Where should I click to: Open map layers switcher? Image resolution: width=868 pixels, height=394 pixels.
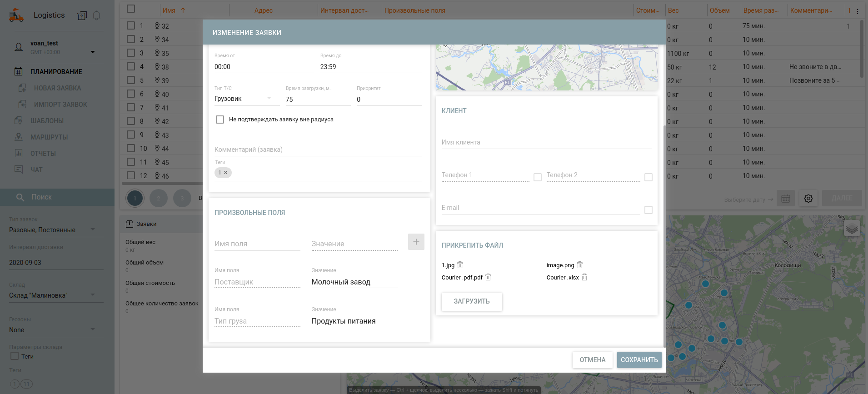852,229
